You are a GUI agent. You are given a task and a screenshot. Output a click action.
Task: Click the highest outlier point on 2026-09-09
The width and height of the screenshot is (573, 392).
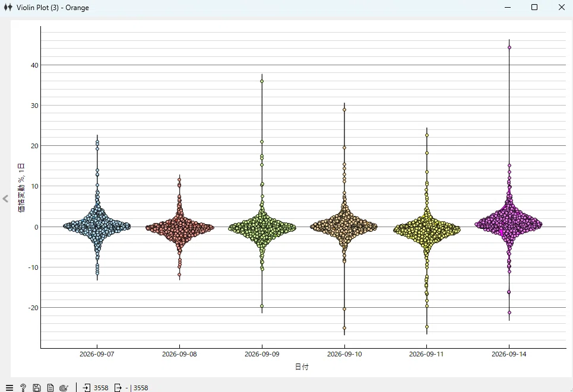262,81
